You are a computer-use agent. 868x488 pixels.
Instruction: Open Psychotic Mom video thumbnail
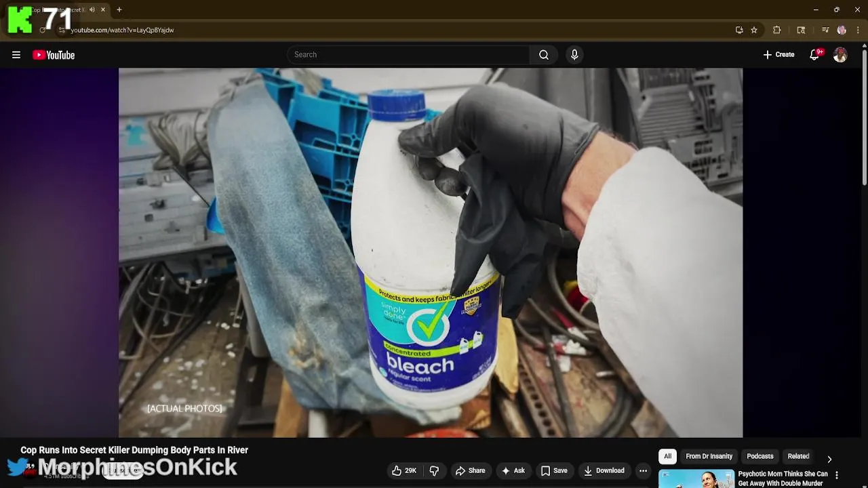tap(696, 479)
